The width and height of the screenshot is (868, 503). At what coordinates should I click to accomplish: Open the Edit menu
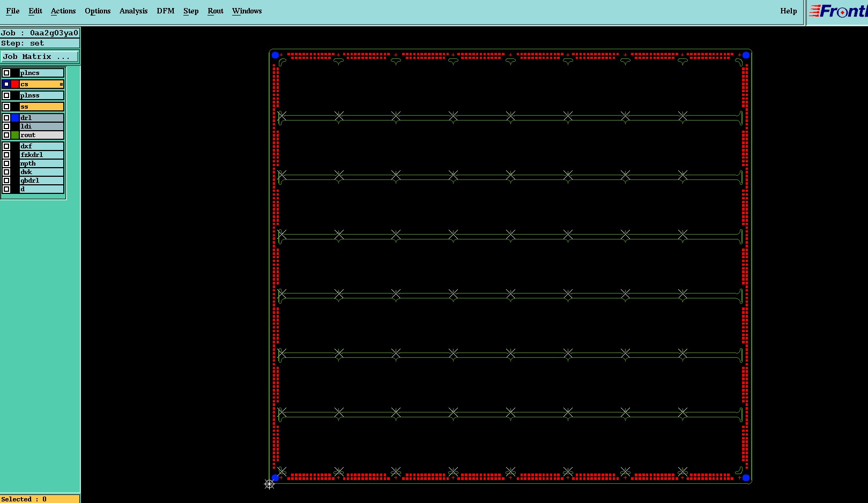pyautogui.click(x=35, y=11)
